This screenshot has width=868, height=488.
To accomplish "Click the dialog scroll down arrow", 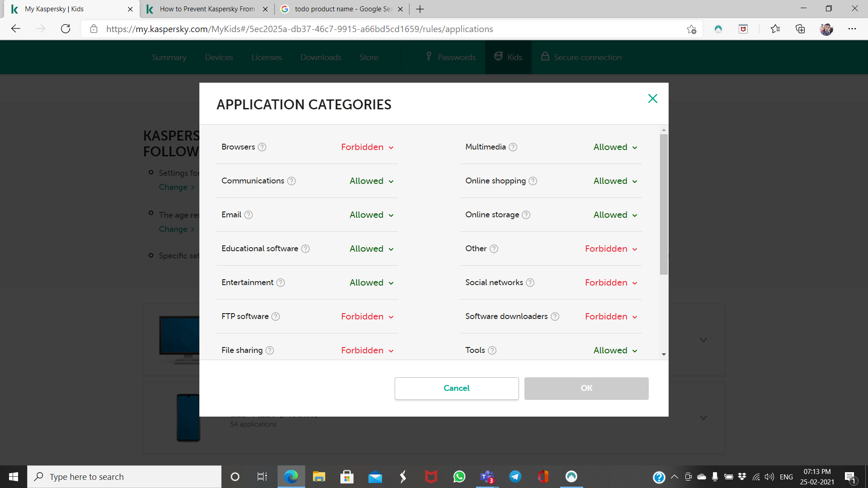I will pyautogui.click(x=664, y=354).
